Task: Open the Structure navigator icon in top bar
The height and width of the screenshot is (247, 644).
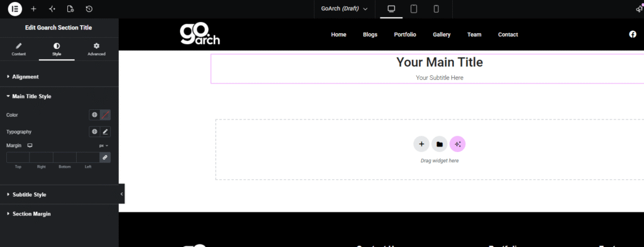Action: (52, 9)
